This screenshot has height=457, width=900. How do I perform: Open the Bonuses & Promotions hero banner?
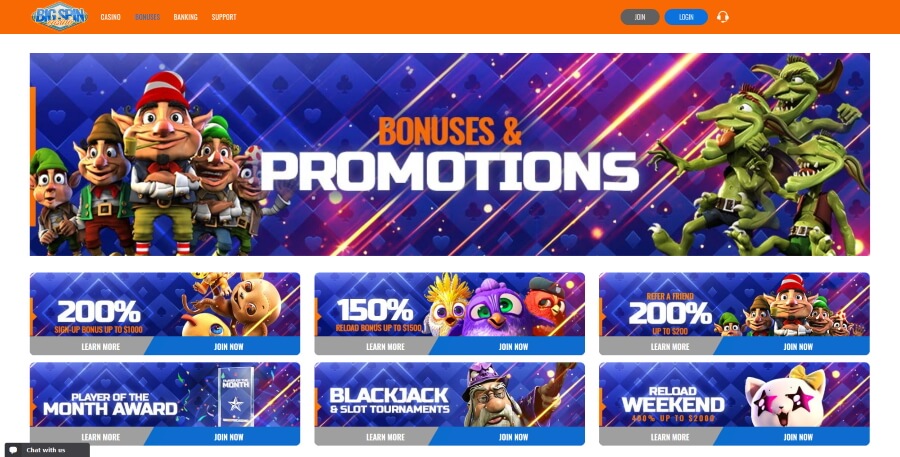pyautogui.click(x=449, y=154)
